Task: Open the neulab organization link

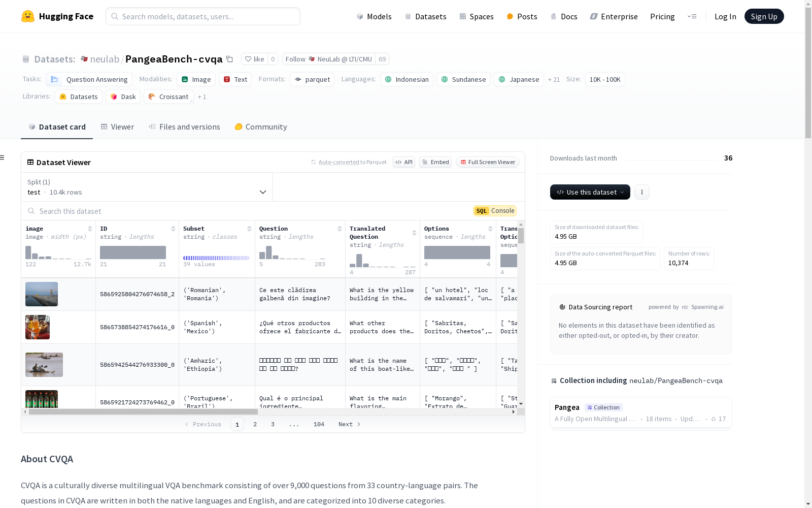Action: click(105, 59)
